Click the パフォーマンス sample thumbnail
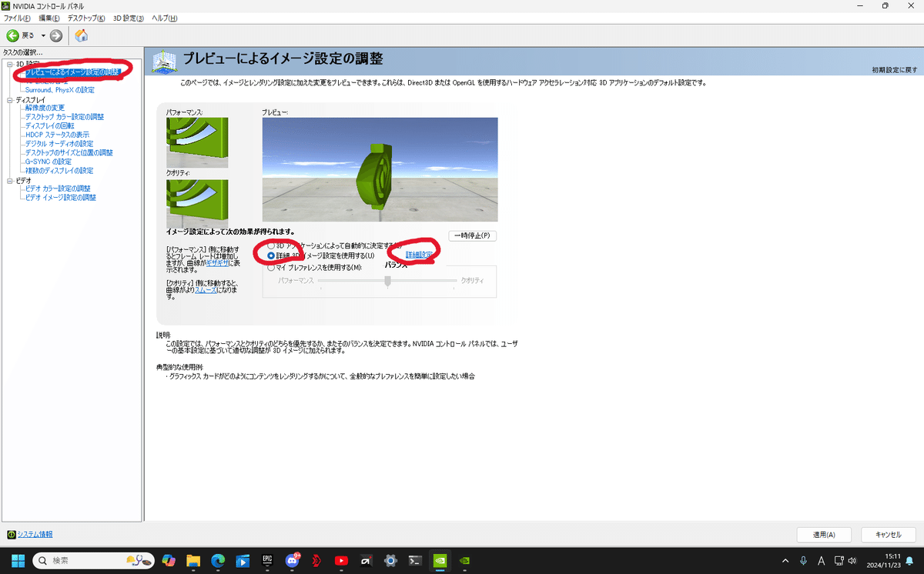The height and width of the screenshot is (574, 924). [197, 142]
